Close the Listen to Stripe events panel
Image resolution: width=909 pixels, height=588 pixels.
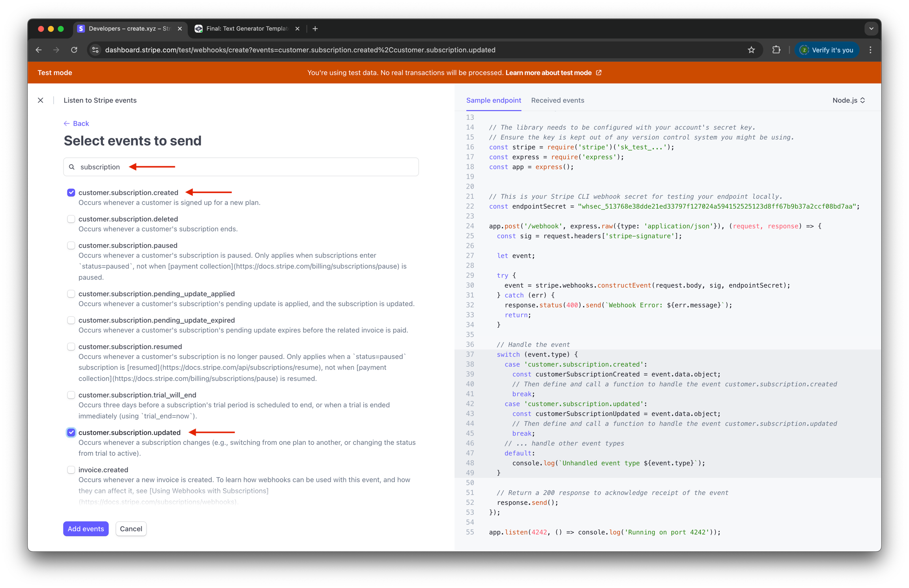41,100
